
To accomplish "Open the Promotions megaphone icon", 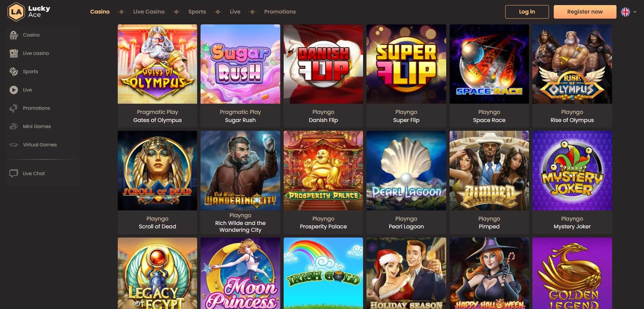I will coord(14,108).
